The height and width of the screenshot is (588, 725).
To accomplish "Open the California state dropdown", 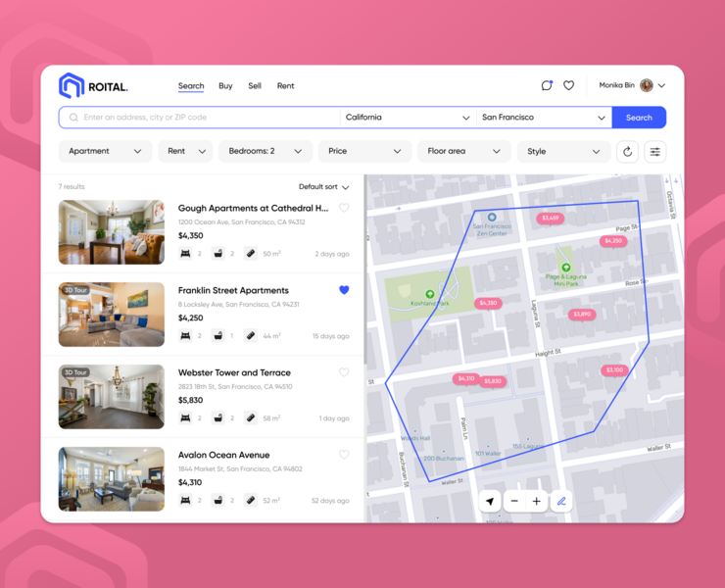I will tap(408, 118).
